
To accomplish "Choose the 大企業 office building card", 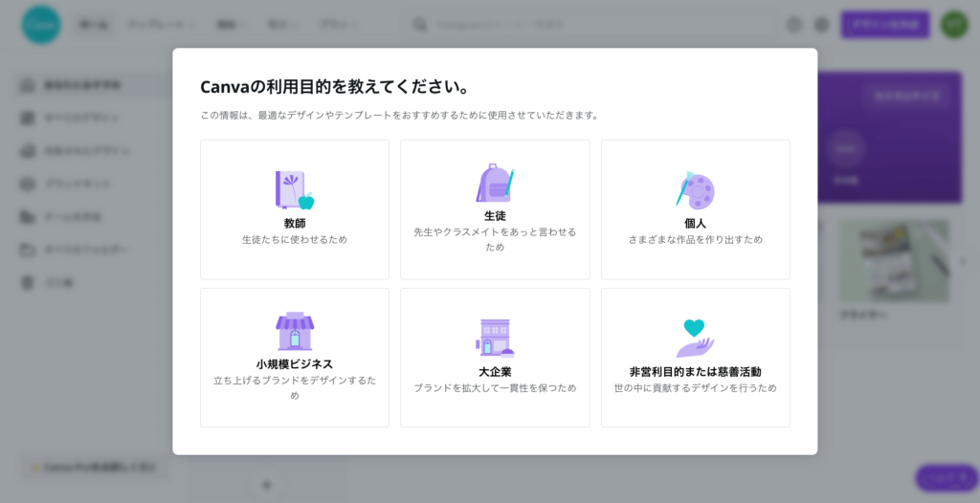I will (x=495, y=358).
